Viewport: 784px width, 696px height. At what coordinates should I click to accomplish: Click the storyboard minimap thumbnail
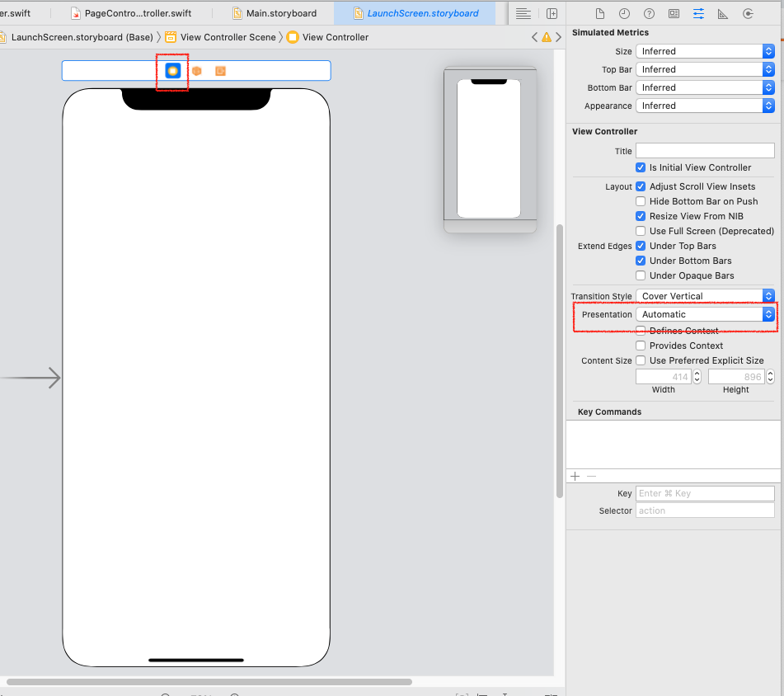click(x=490, y=149)
